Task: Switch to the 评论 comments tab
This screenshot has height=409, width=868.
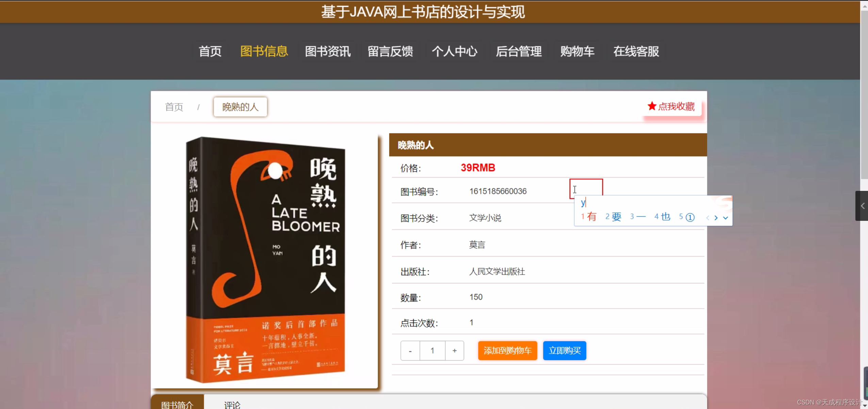Action: click(x=232, y=404)
